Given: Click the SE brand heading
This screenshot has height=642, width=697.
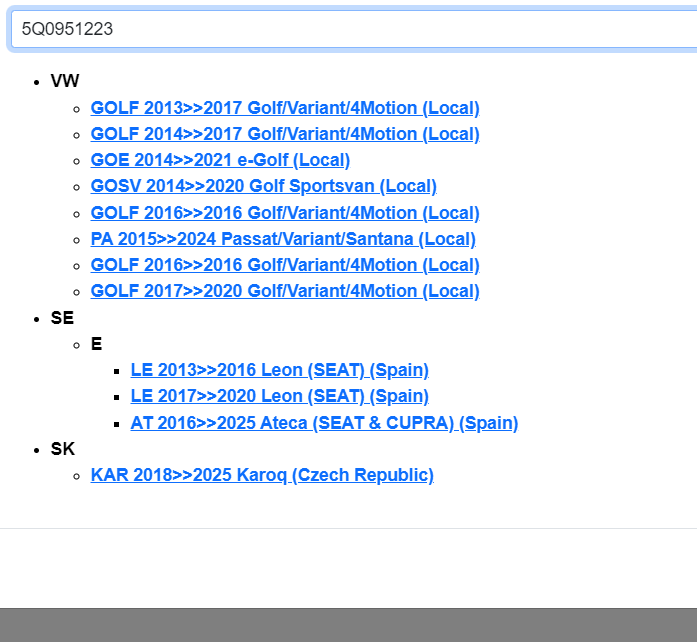Looking at the screenshot, I should (x=62, y=318).
